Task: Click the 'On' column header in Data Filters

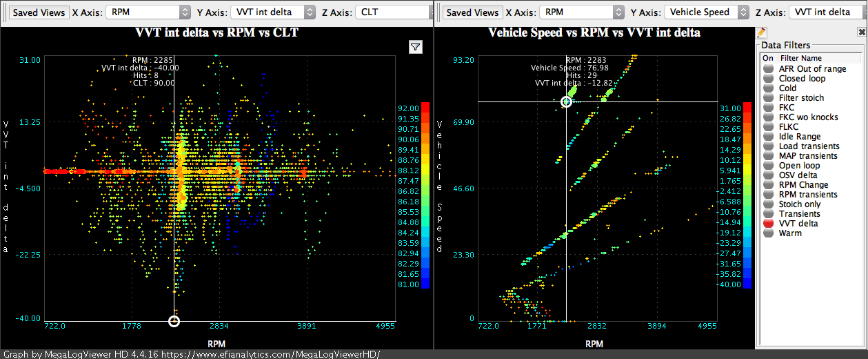Action: point(767,59)
